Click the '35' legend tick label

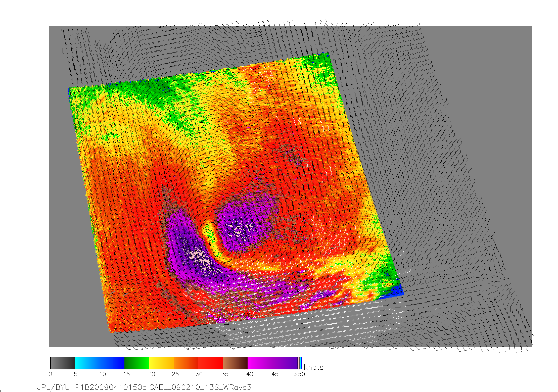(x=225, y=374)
